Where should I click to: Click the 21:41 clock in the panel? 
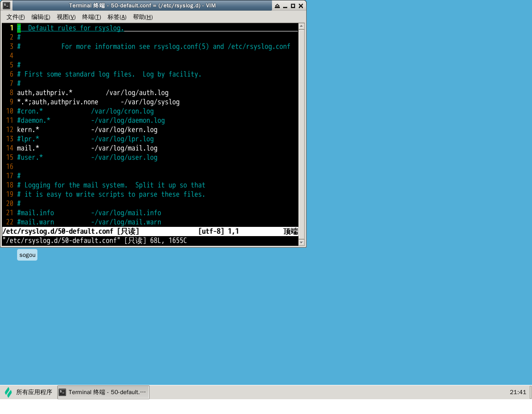click(518, 392)
